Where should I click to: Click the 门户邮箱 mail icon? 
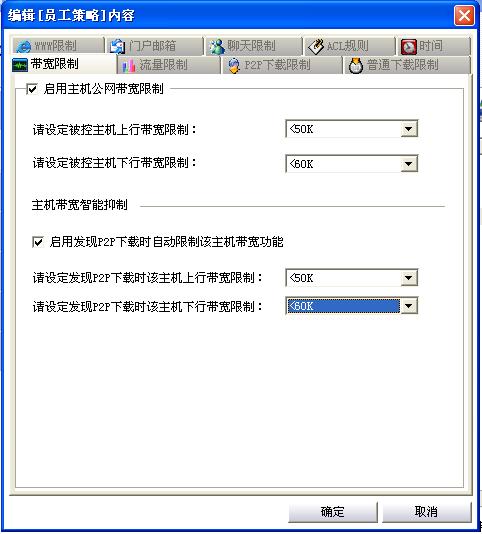click(x=117, y=46)
